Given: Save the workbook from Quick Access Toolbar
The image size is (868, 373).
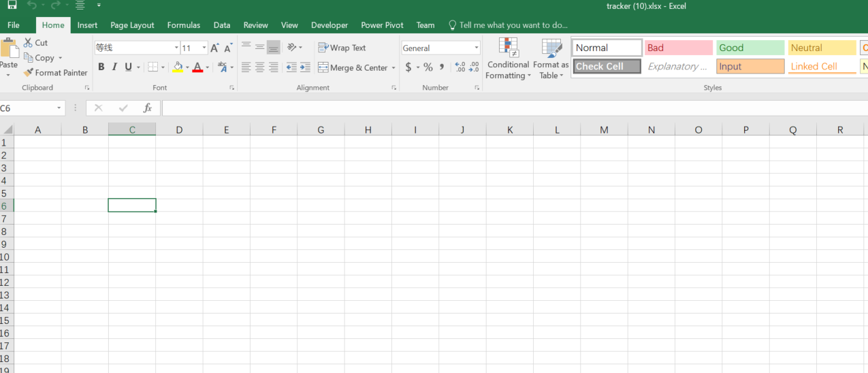Looking at the screenshot, I should [12, 5].
